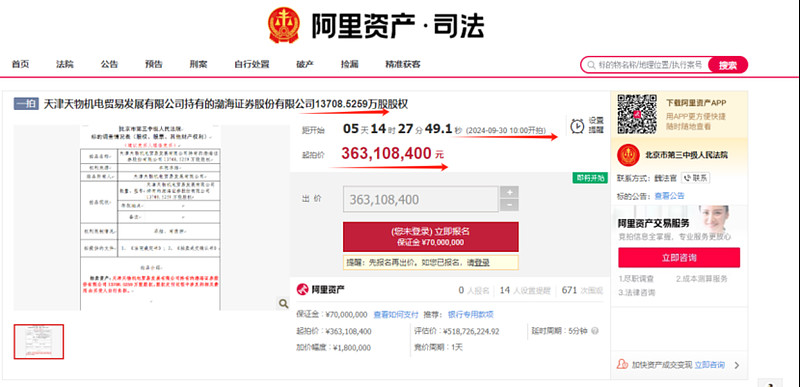Click the 363,108,400 bid amount field
The image size is (800, 387).
tap(420, 199)
